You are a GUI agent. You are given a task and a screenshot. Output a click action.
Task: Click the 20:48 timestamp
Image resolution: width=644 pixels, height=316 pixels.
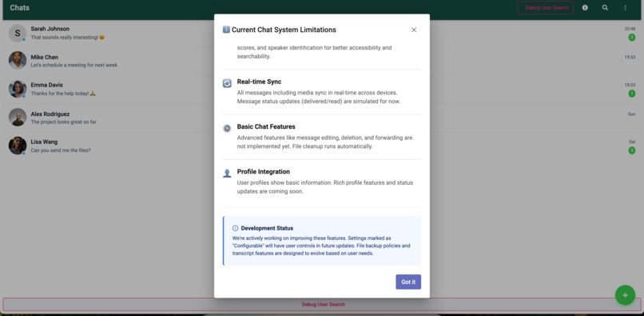click(630, 29)
